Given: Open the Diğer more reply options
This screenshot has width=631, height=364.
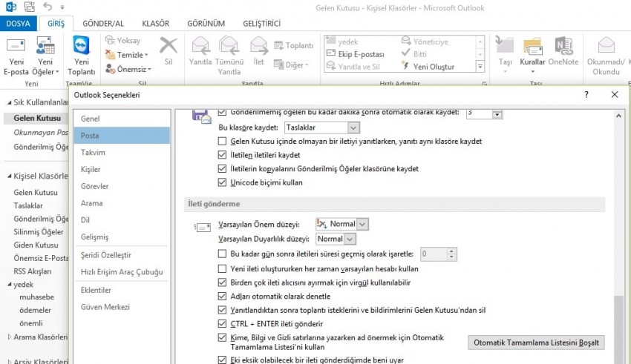Looking at the screenshot, I should point(291,64).
